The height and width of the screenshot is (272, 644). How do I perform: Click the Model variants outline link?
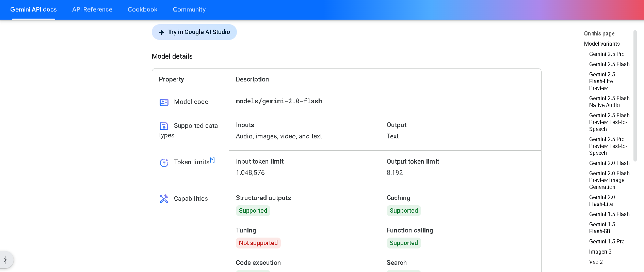click(601, 44)
